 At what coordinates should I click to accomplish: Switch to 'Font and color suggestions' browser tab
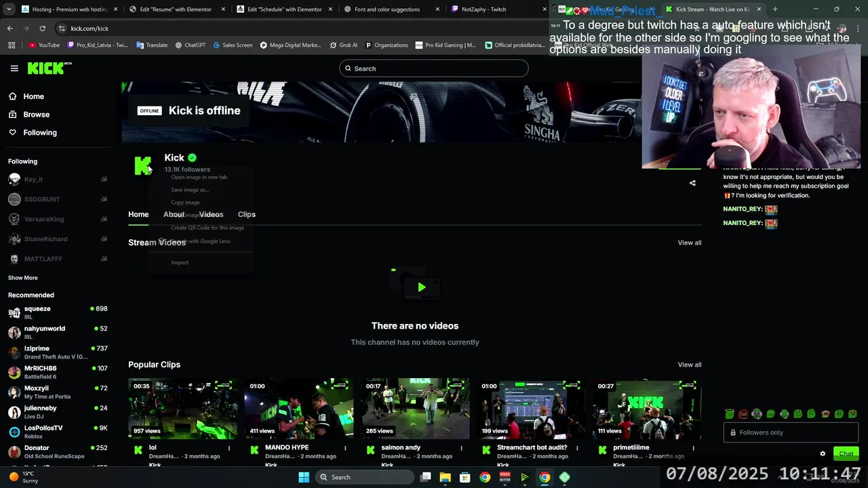[x=391, y=9]
